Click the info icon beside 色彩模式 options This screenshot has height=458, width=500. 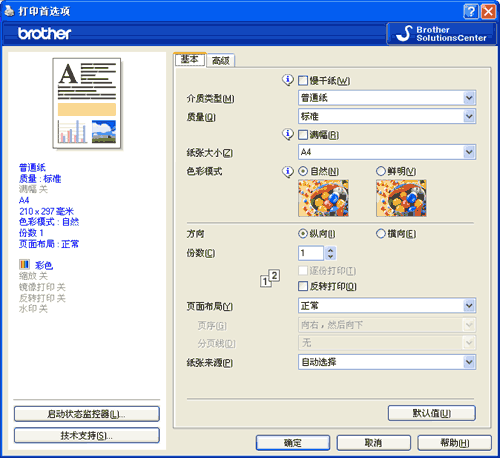click(288, 172)
